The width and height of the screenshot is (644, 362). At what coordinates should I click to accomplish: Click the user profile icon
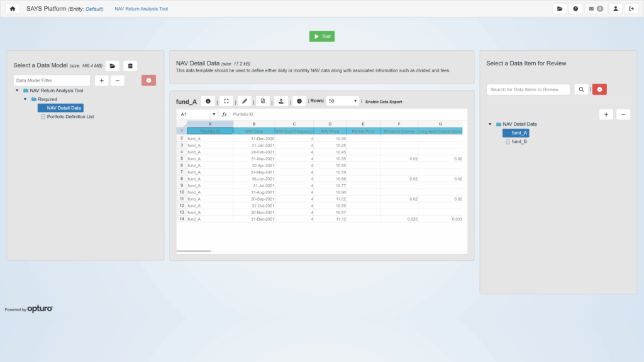615,9
